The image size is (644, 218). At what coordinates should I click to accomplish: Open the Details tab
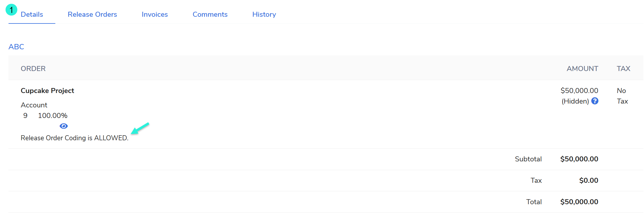(x=32, y=14)
